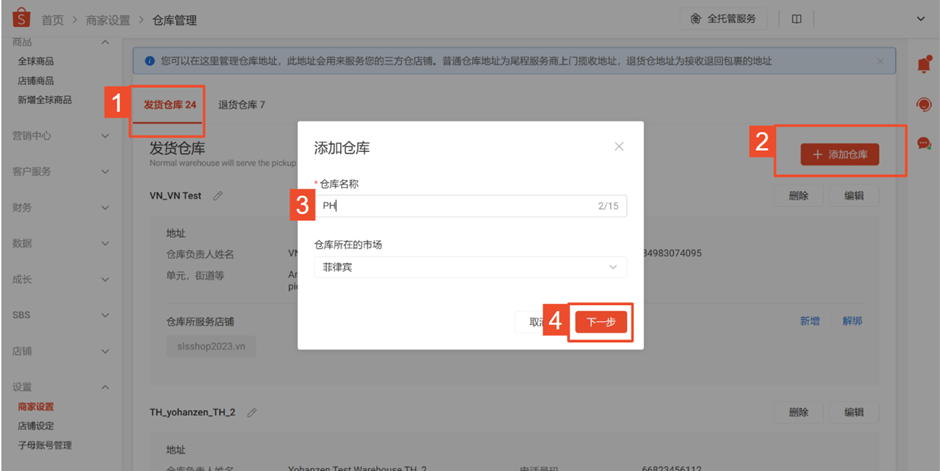Open the notification bell icon

[924, 64]
